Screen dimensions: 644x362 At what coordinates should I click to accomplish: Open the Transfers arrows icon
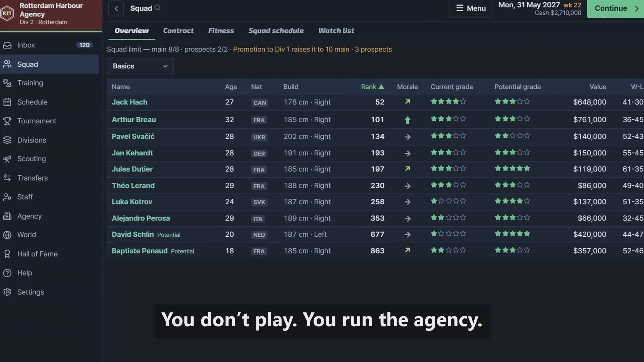7,178
